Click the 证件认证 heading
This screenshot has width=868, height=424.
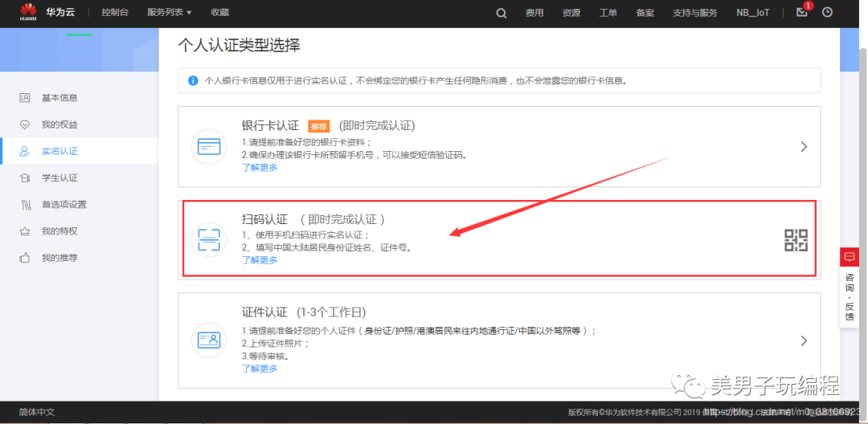click(x=264, y=312)
